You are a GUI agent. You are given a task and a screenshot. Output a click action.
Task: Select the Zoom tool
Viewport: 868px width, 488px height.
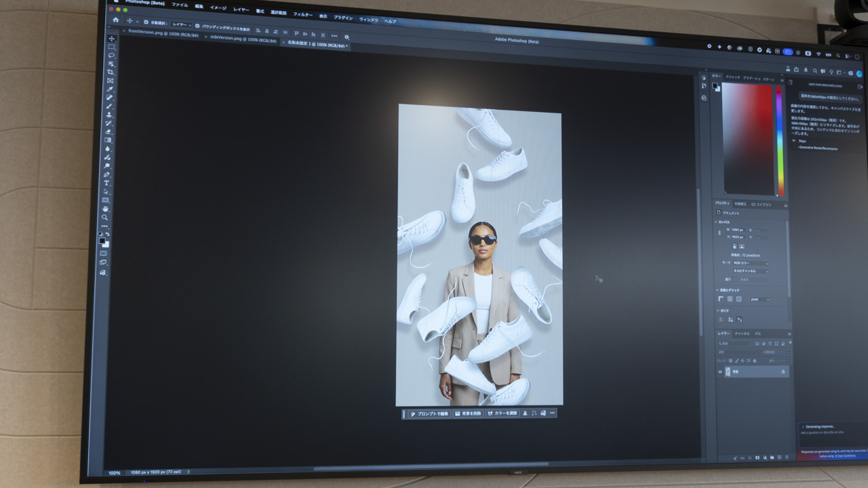[104, 218]
